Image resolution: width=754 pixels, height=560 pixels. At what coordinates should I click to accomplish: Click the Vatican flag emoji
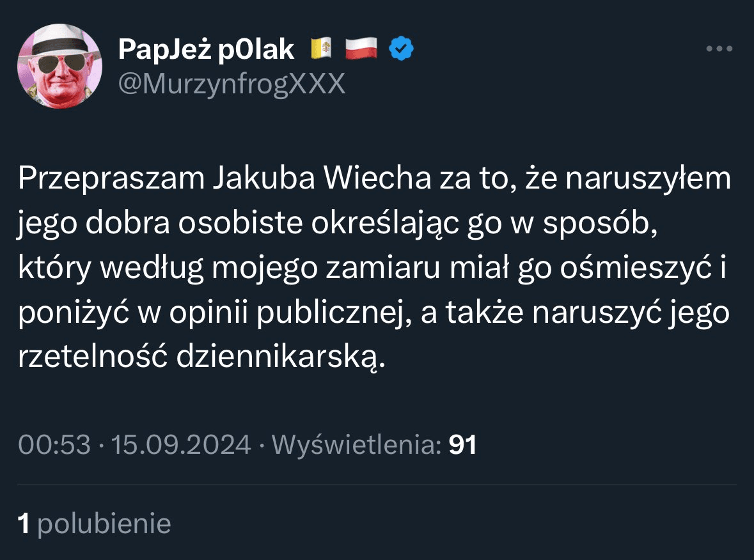tap(322, 49)
